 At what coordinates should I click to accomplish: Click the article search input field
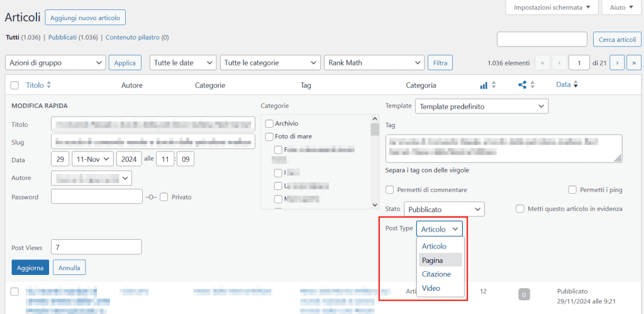point(542,39)
